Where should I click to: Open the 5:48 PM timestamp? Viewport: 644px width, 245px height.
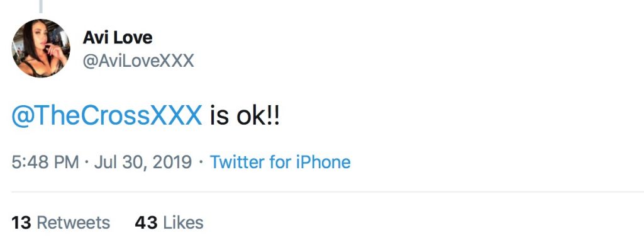tap(45, 162)
